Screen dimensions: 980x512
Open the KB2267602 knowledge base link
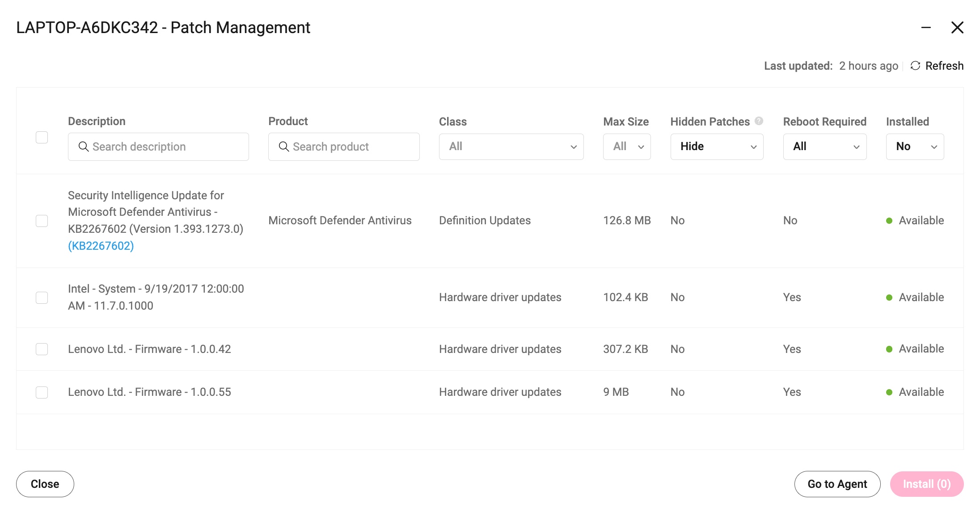101,245
